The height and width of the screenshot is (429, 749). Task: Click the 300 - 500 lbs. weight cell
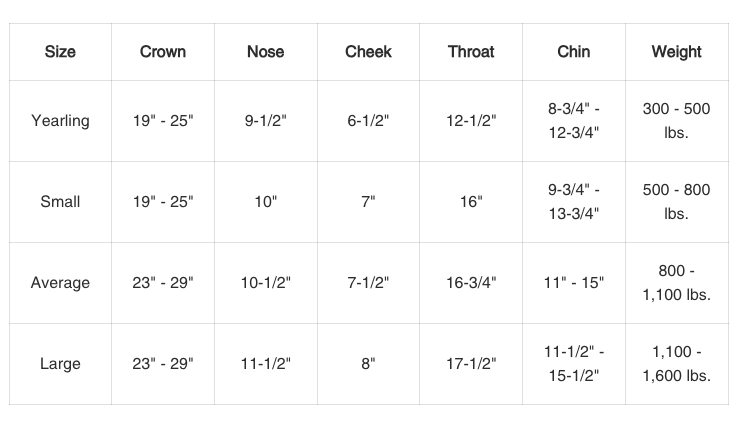pos(677,121)
